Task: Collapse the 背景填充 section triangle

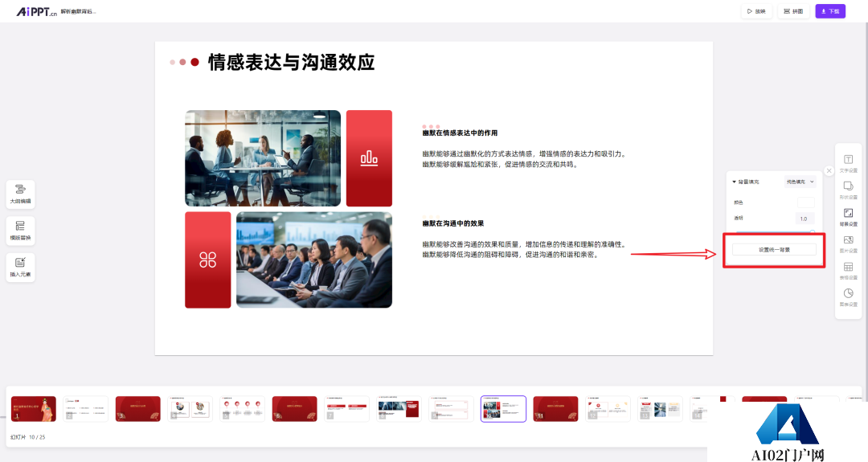Action: point(734,182)
